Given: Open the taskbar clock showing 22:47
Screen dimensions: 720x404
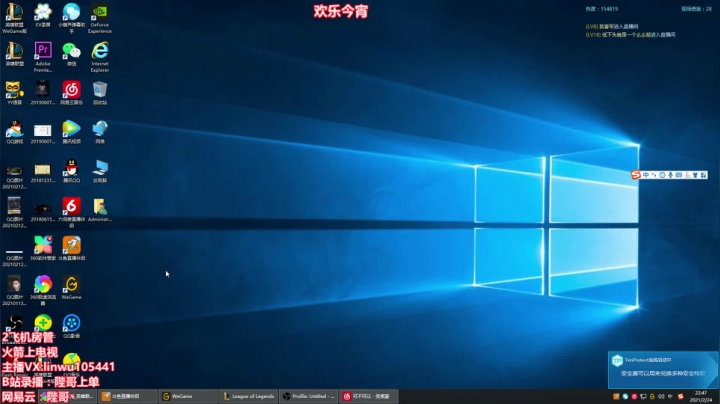Looking at the screenshot, I should 701,396.
